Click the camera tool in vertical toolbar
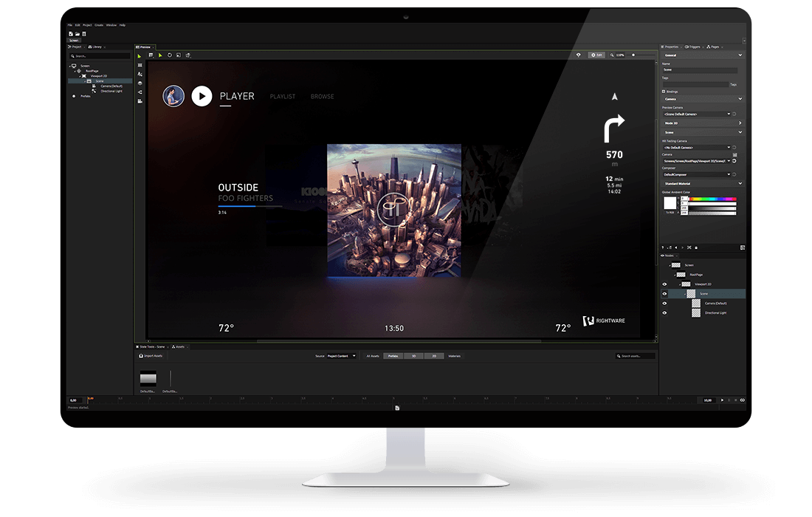Image resolution: width=812 pixels, height=517 pixels. 140,101
